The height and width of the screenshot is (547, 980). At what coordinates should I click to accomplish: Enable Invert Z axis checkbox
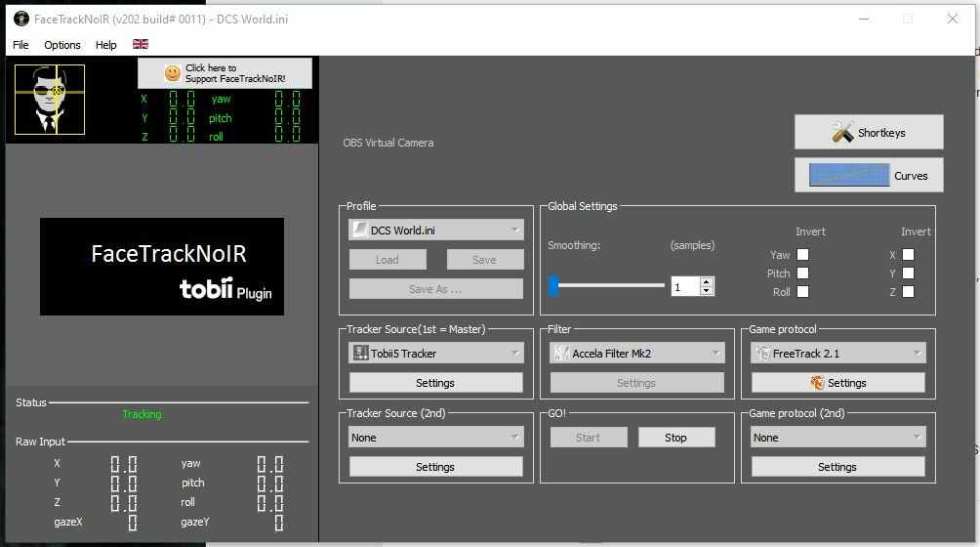pyautogui.click(x=909, y=292)
